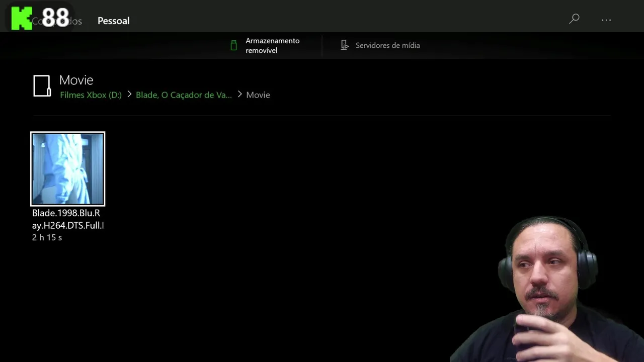
Task: Open the search magnifier icon
Action: pyautogui.click(x=574, y=19)
